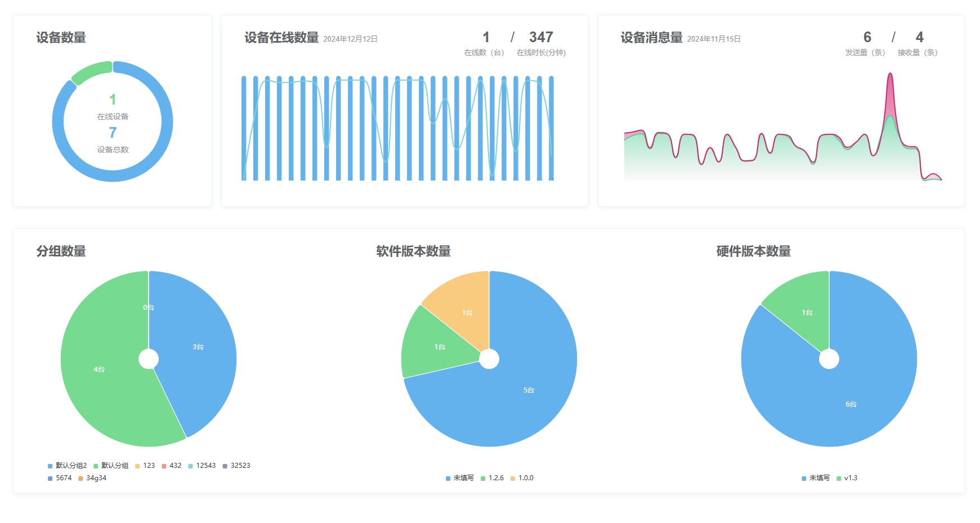Hide version 1.2.6 in software legend
The height and width of the screenshot is (523, 980).
tap(492, 478)
